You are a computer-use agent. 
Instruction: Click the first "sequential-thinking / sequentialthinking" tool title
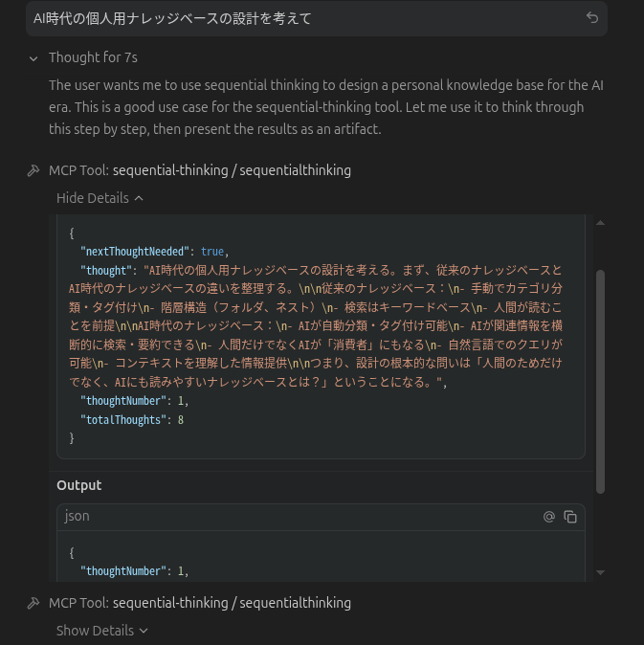pyautogui.click(x=232, y=171)
